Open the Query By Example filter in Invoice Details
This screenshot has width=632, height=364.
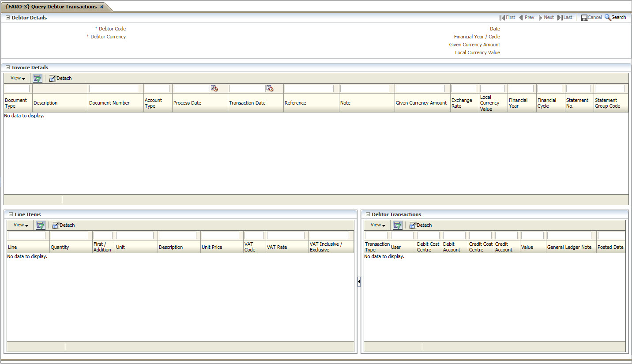[37, 78]
